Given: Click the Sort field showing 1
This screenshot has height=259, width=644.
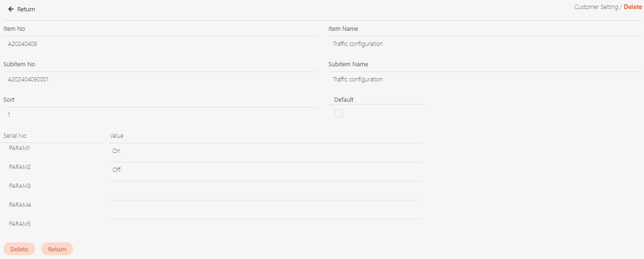Looking at the screenshot, I should 160,115.
